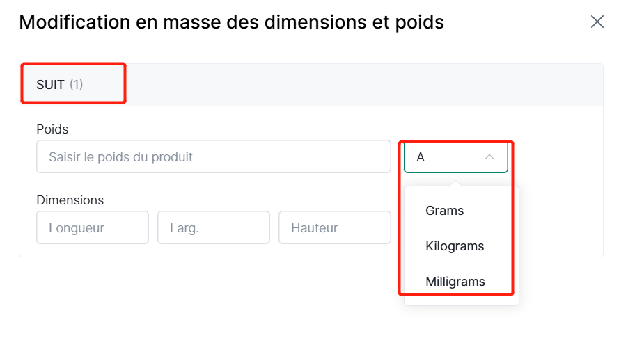
Task: Focus the Longueur dimension field
Action: coord(93,228)
